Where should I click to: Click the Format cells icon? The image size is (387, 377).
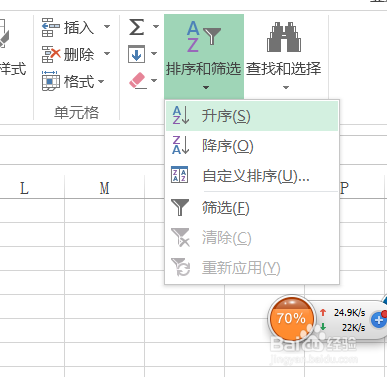(x=51, y=81)
